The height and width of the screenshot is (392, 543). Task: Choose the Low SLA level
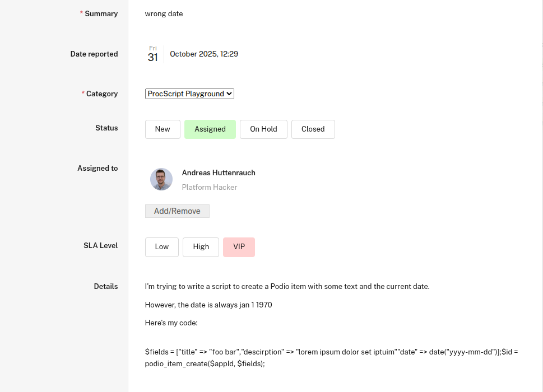[161, 247]
